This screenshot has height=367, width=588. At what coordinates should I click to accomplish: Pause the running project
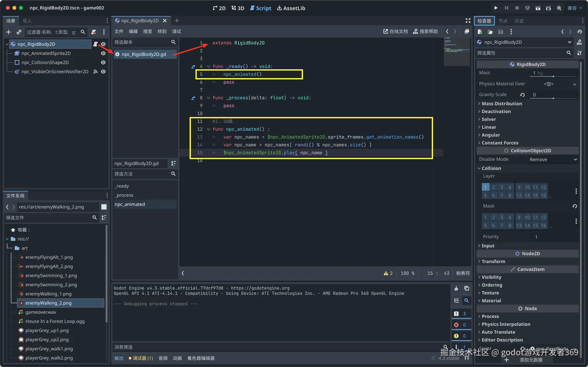pyautogui.click(x=506, y=8)
